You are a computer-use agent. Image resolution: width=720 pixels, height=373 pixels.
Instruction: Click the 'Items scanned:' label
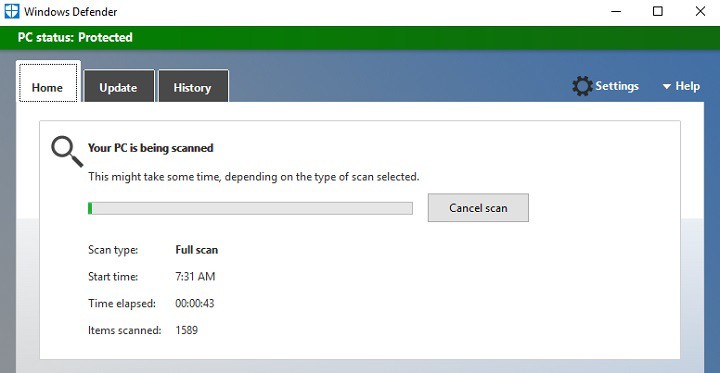(x=124, y=330)
